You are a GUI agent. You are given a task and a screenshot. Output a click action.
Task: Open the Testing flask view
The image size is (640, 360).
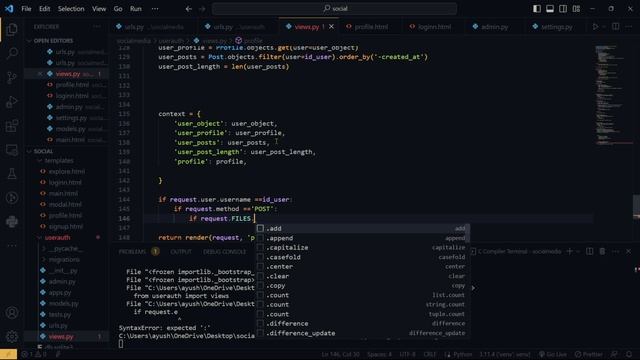pyautogui.click(x=12, y=173)
